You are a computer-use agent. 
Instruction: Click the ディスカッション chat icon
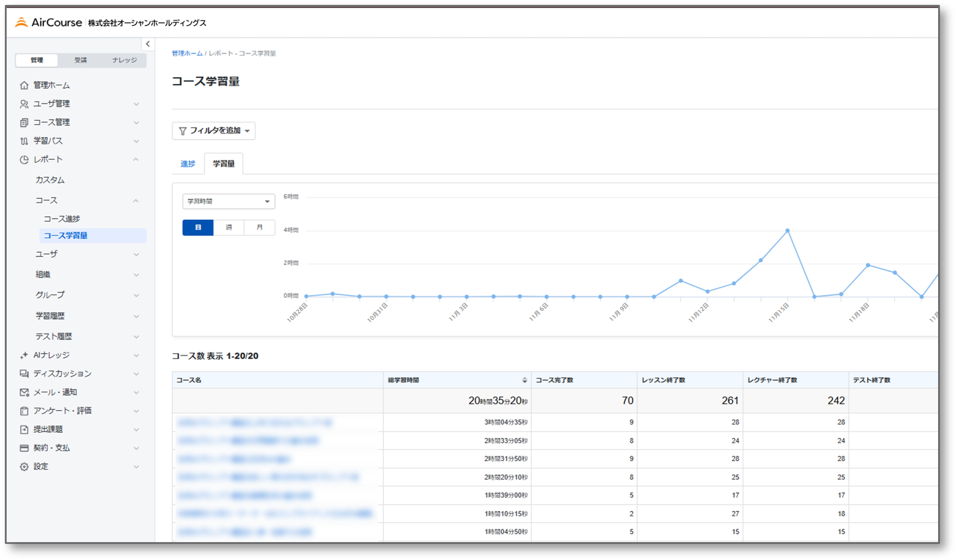(x=24, y=374)
